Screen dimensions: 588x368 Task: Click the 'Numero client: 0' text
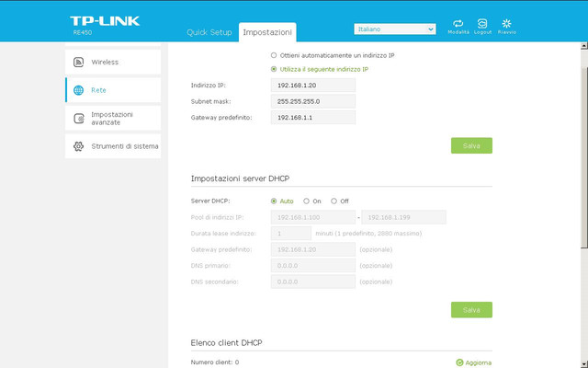215,362
